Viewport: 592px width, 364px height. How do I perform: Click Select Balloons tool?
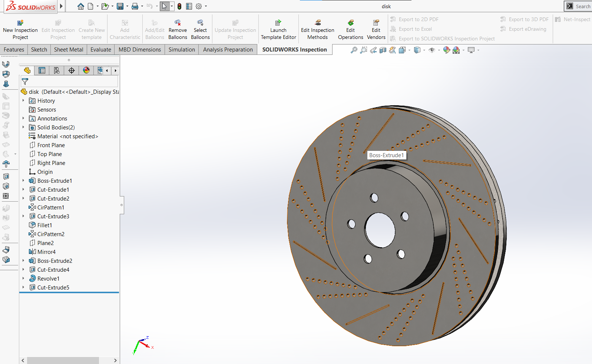[200, 30]
